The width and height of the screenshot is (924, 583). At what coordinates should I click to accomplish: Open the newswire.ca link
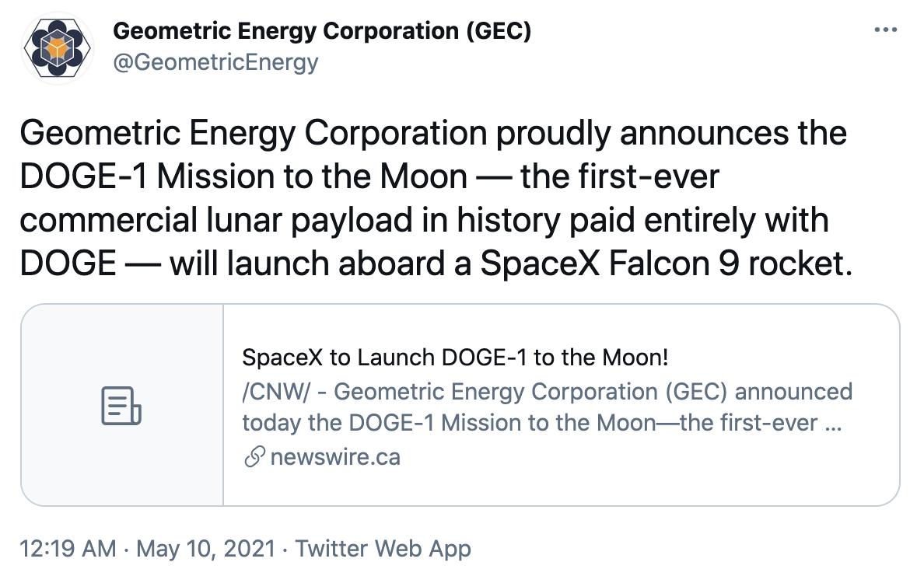334,457
